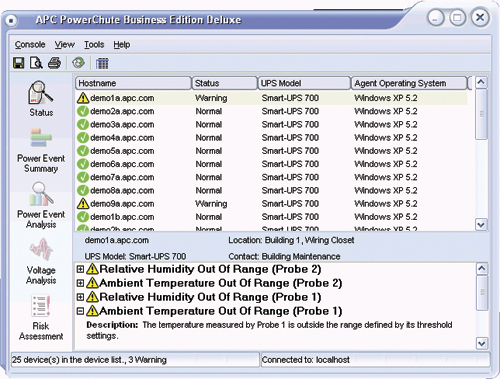The height and width of the screenshot is (379, 500).
Task: Click warning icon of Relative Humidity Probe 2
Action: (92, 269)
